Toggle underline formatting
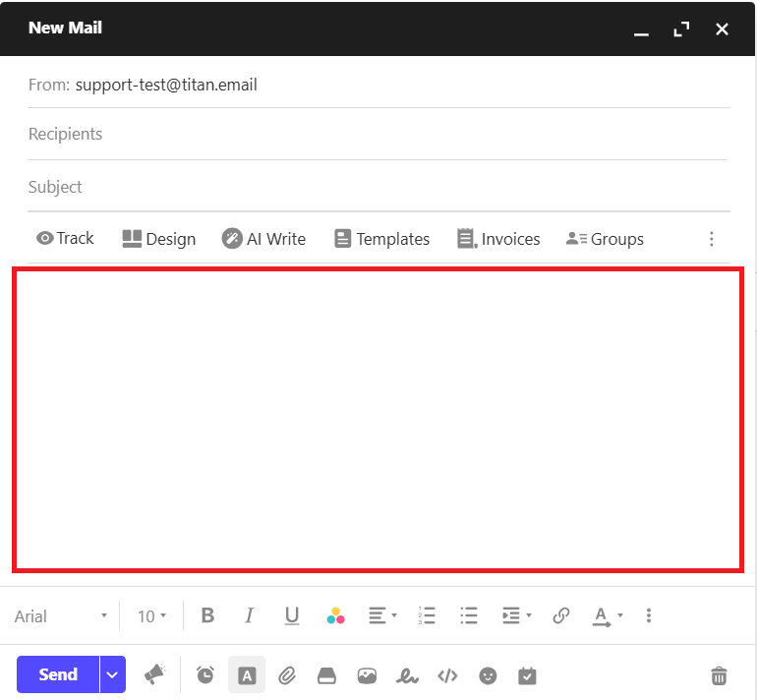The image size is (757, 700). (292, 616)
